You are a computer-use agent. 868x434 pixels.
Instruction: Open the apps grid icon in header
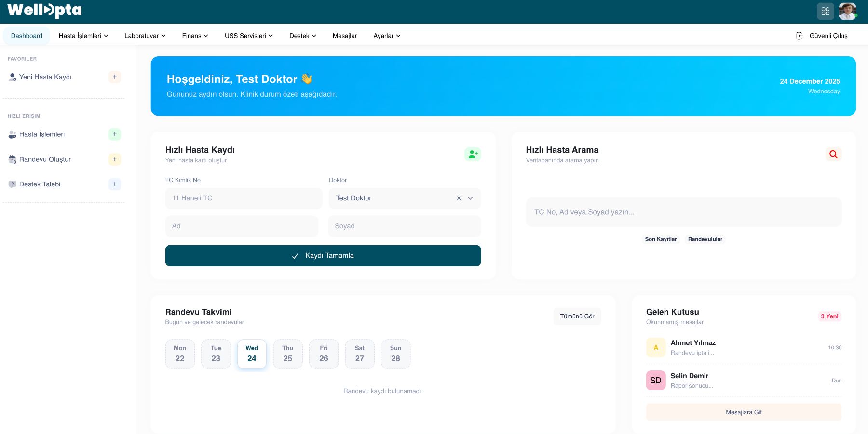[825, 11]
